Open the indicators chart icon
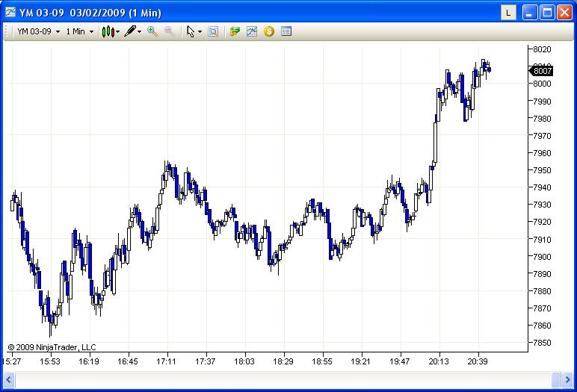 (252, 31)
